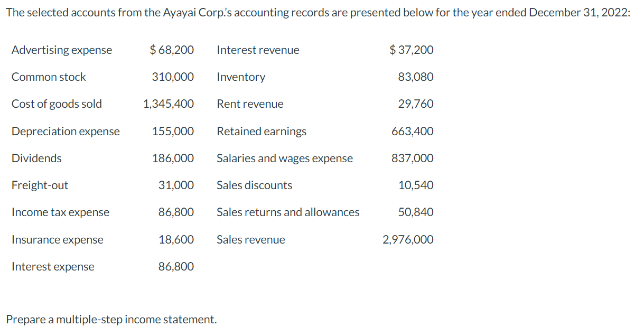Select the $68,200 advertising amount

point(172,50)
